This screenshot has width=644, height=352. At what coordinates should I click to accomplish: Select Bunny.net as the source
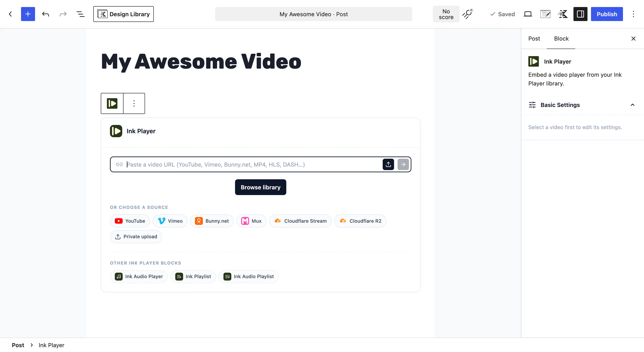point(212,221)
